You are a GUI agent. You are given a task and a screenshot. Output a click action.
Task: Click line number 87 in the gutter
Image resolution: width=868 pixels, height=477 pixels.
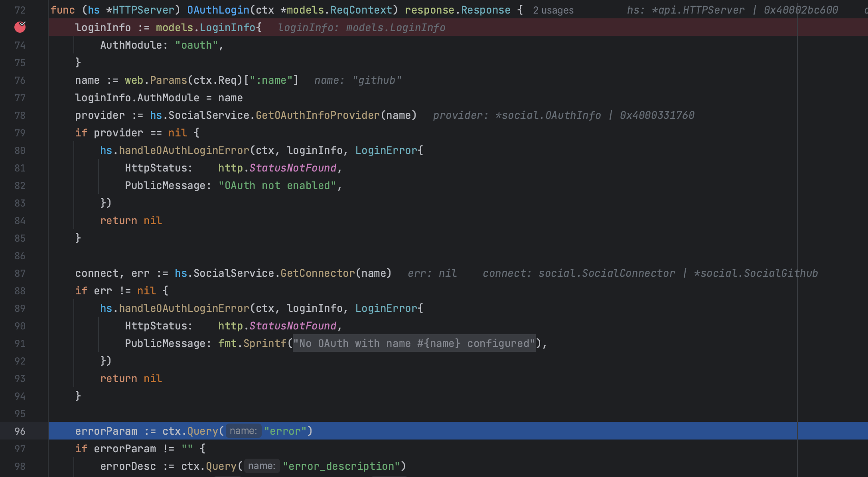[x=20, y=273]
